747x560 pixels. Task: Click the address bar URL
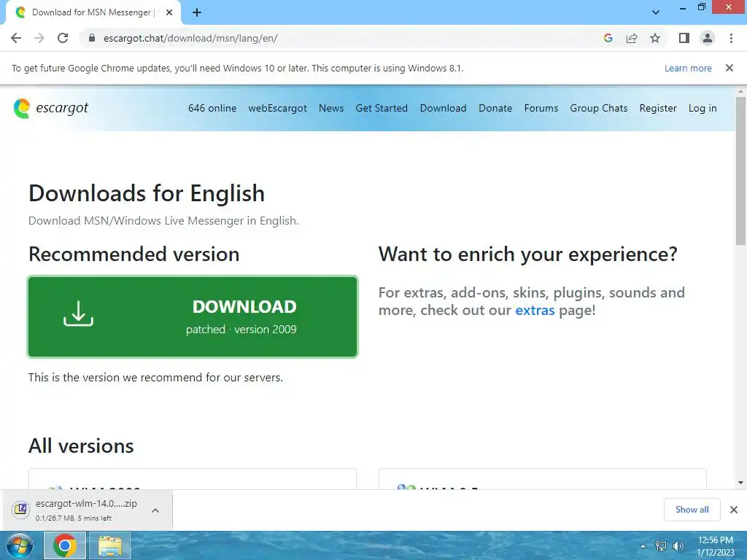click(190, 38)
